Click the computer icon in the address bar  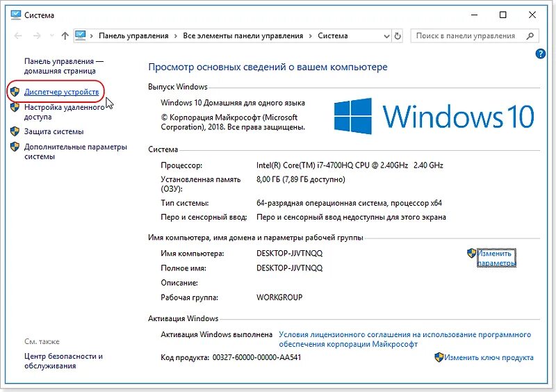pos(81,35)
